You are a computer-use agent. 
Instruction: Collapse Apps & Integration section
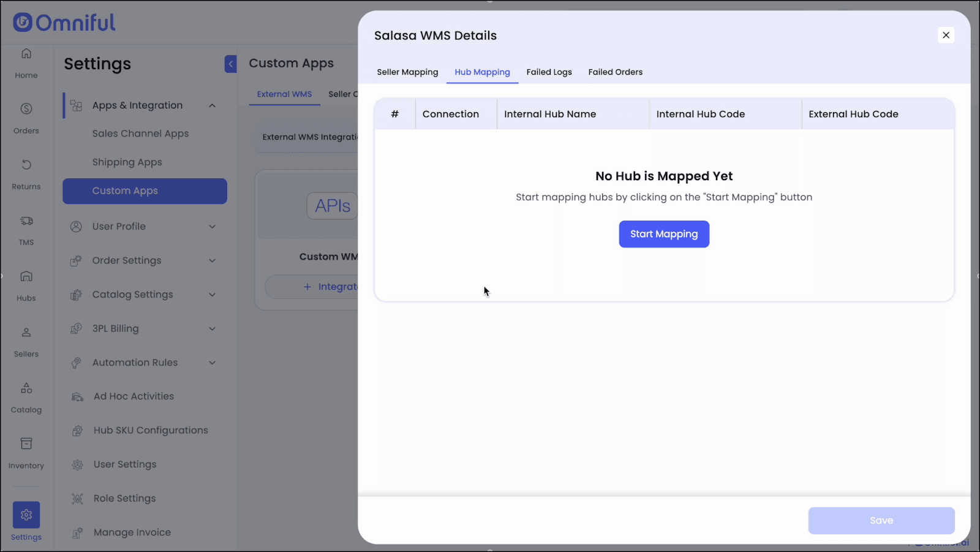(x=212, y=105)
